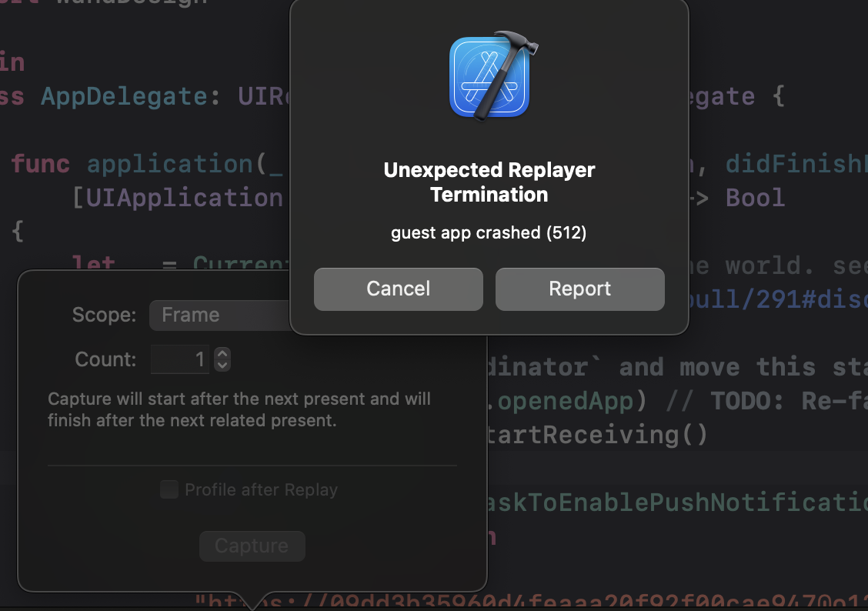Screen dimensions: 868x611
Task: Click the 'Count:' label in the popover
Action: [x=105, y=359]
